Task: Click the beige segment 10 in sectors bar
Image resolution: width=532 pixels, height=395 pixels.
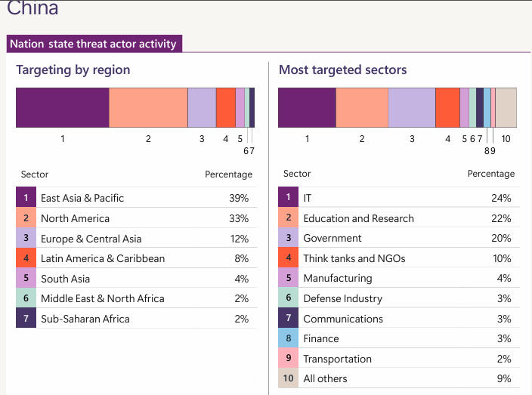Action: point(506,107)
